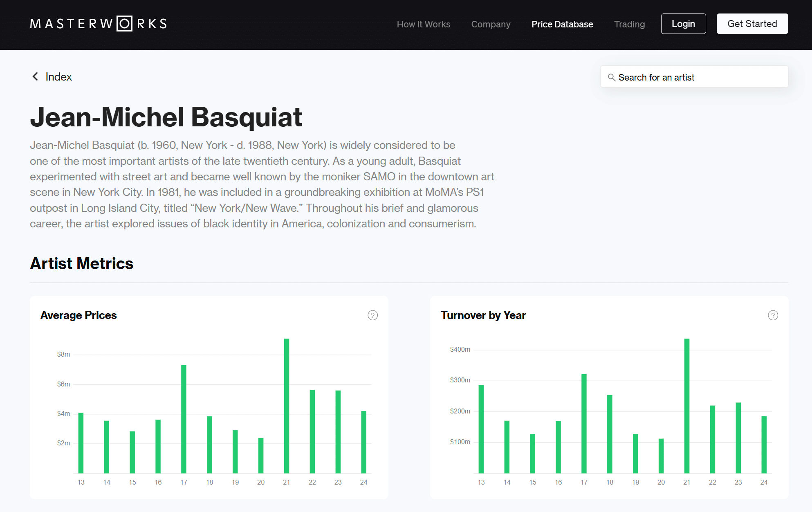This screenshot has height=512, width=812.
Task: Select the 2013 bar in Average Prices
Action: 81,443
